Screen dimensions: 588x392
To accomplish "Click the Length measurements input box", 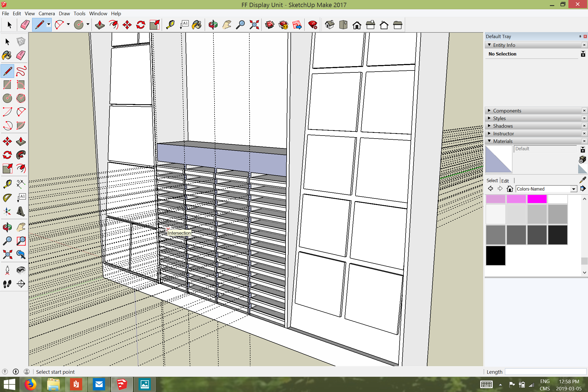I will point(545,372).
